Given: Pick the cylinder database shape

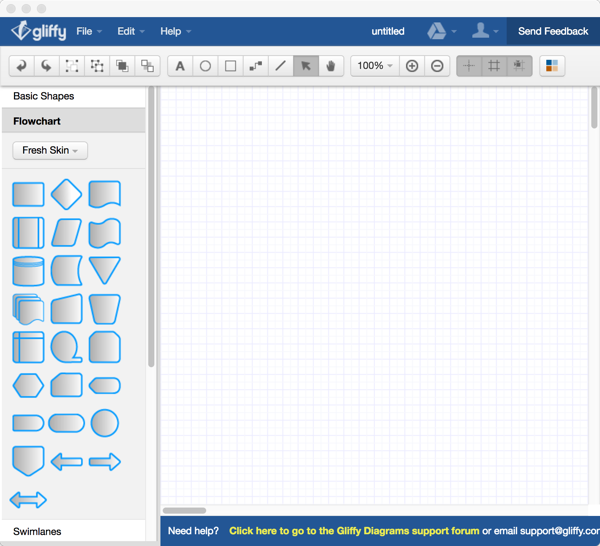Looking at the screenshot, I should (x=28, y=271).
